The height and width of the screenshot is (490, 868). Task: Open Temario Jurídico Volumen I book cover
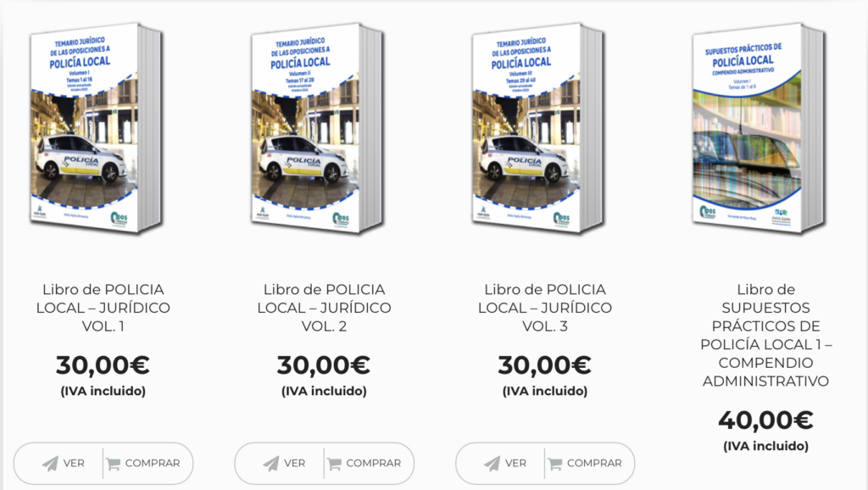tap(96, 128)
